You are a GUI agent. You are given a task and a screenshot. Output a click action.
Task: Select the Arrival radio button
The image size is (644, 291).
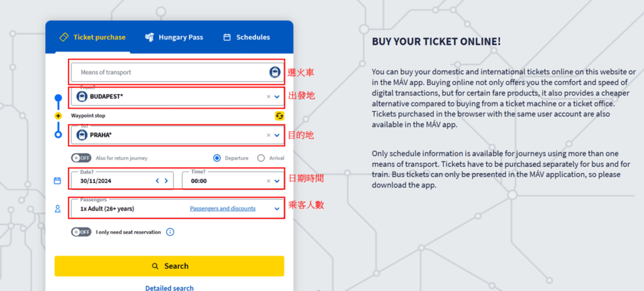261,158
